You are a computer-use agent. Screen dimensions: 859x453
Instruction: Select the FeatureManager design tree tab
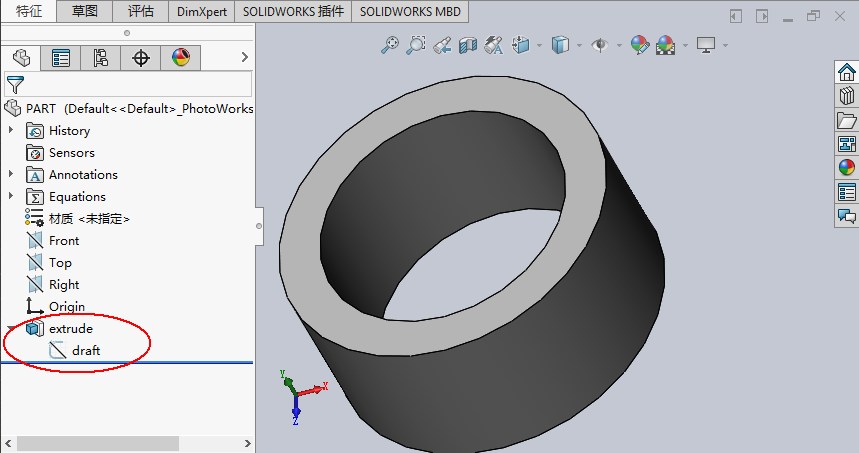click(x=21, y=58)
